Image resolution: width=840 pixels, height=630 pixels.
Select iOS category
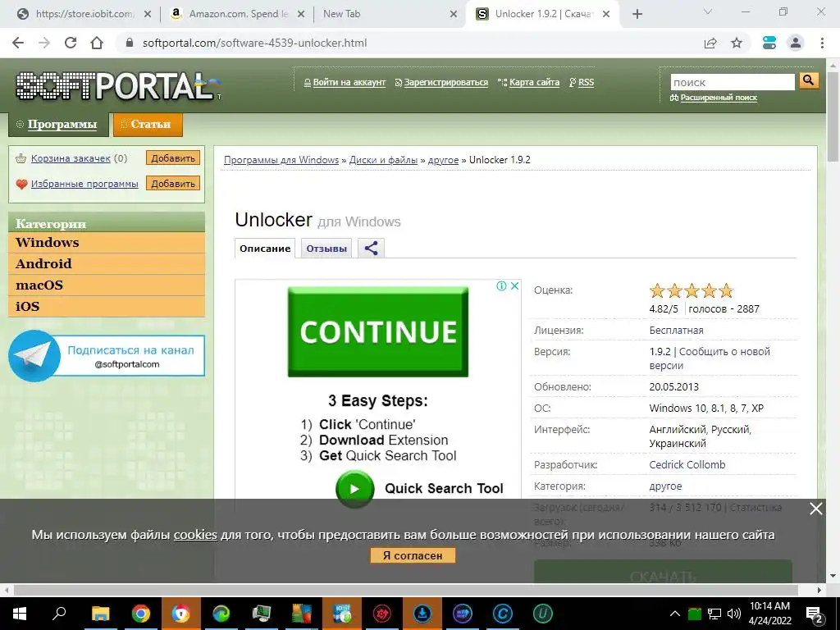(x=107, y=307)
